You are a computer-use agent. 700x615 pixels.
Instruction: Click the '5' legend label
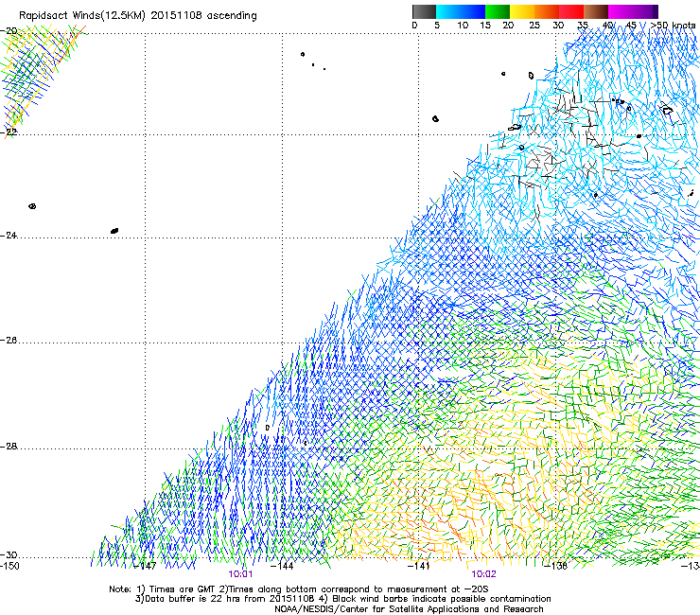point(437,26)
